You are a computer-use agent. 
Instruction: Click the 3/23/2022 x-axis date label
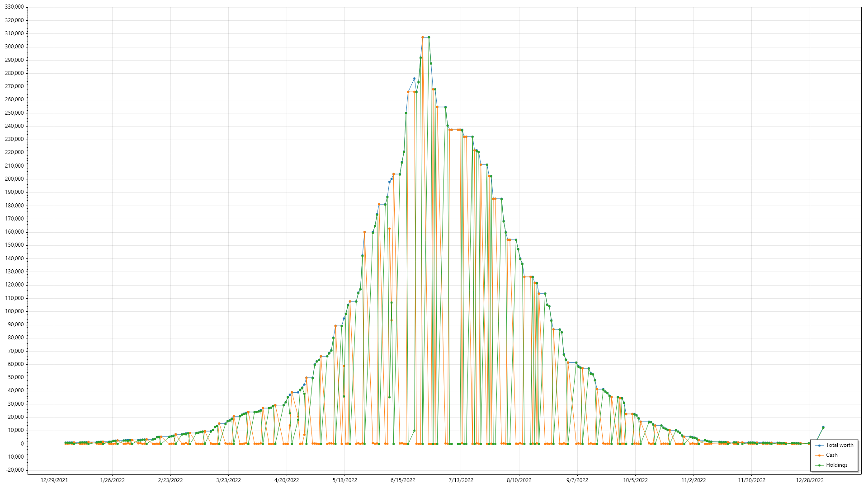coord(229,480)
